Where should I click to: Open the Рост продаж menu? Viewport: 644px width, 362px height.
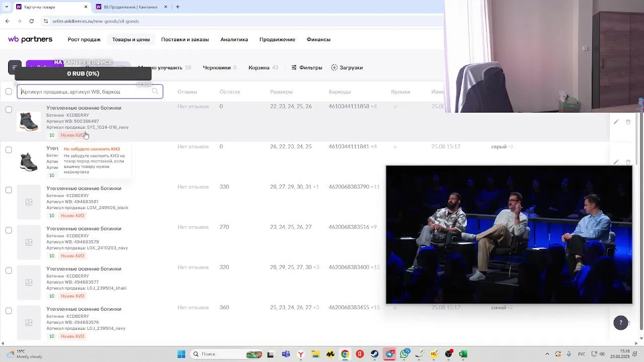tap(84, 39)
